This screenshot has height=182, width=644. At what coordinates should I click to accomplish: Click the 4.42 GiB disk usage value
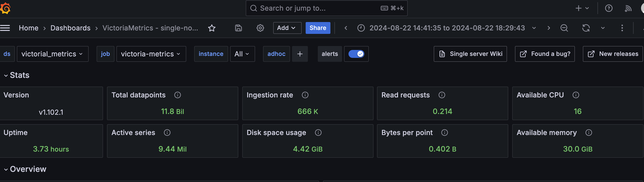308,149
